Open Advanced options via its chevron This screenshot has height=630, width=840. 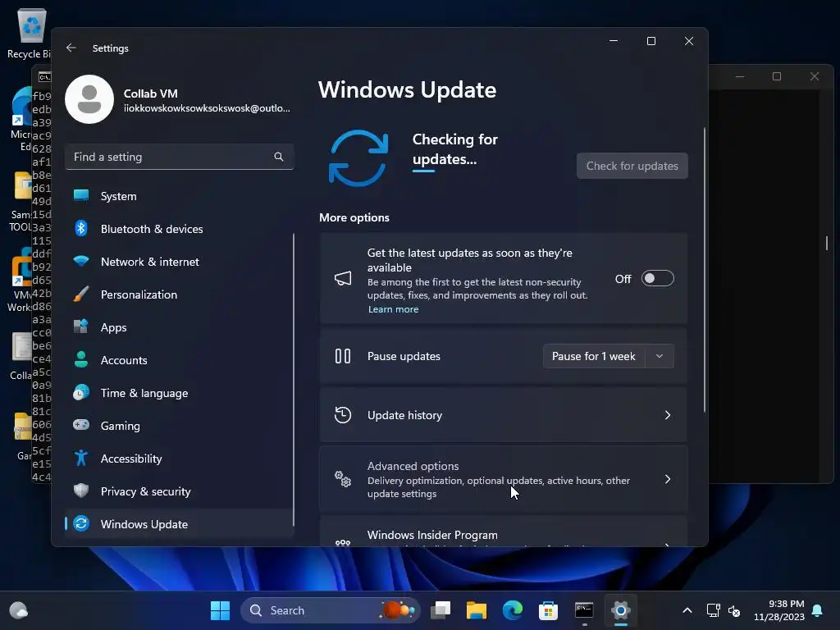[x=668, y=479]
